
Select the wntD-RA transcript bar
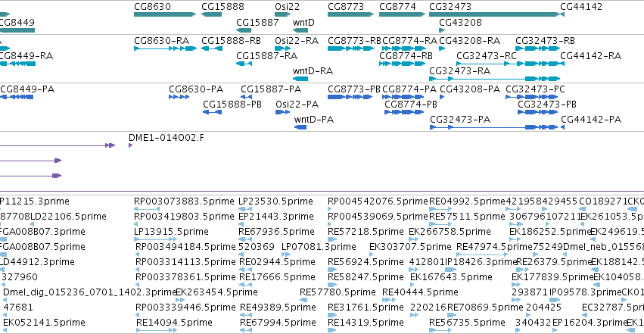tap(300, 79)
